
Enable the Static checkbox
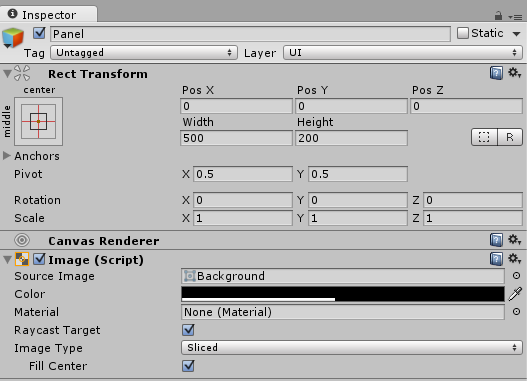462,33
